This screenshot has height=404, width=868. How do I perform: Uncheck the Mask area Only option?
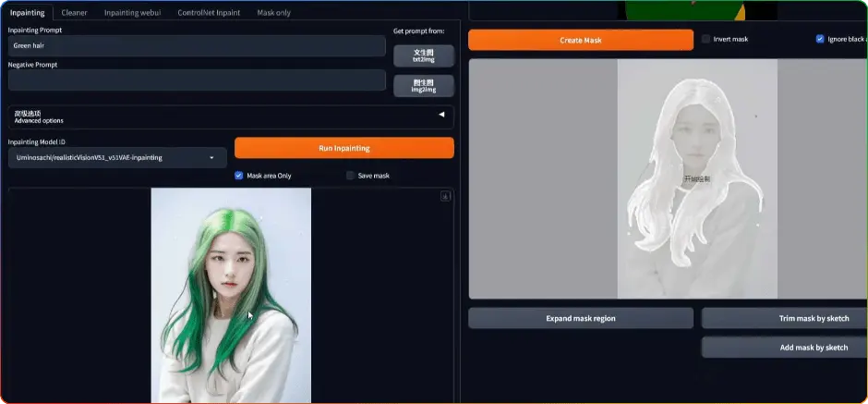click(240, 175)
